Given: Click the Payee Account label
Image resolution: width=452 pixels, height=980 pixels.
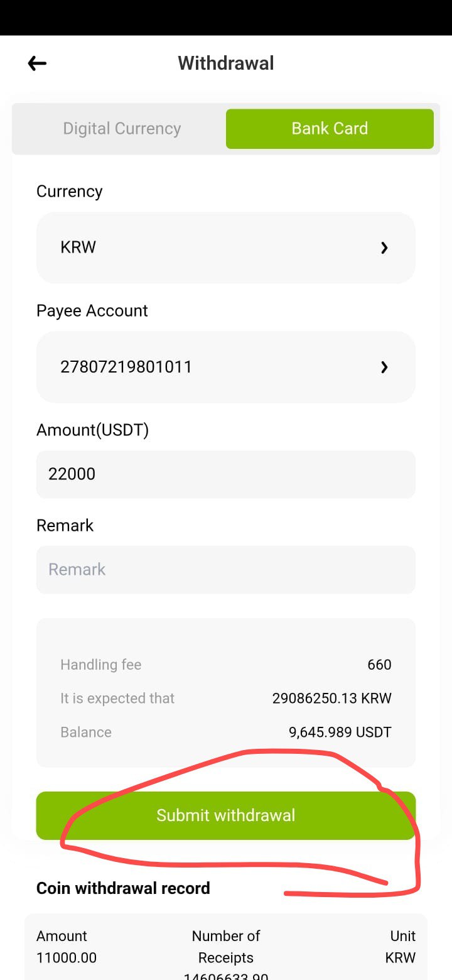Looking at the screenshot, I should coord(92,311).
